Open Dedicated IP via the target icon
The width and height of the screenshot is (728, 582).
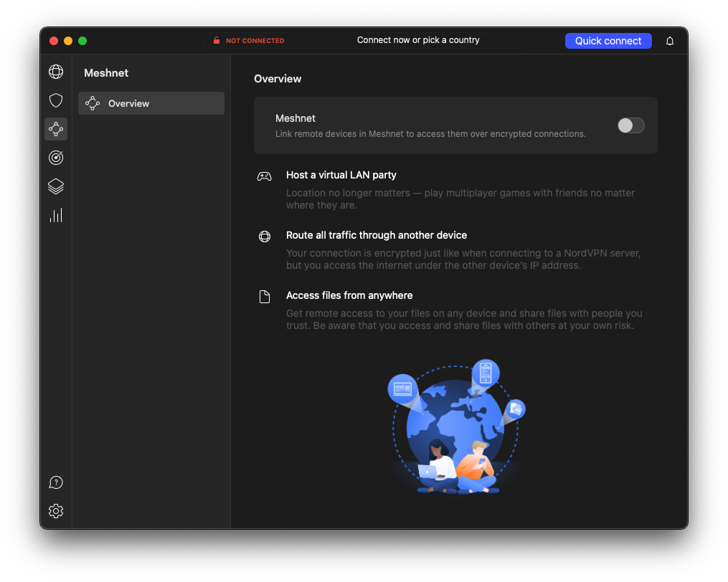[x=56, y=158]
